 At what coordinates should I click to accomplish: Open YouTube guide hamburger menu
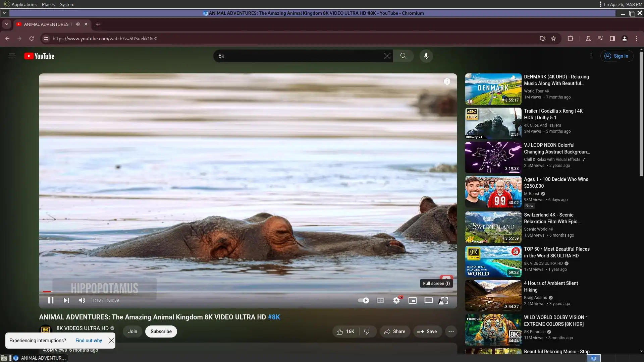pyautogui.click(x=12, y=56)
